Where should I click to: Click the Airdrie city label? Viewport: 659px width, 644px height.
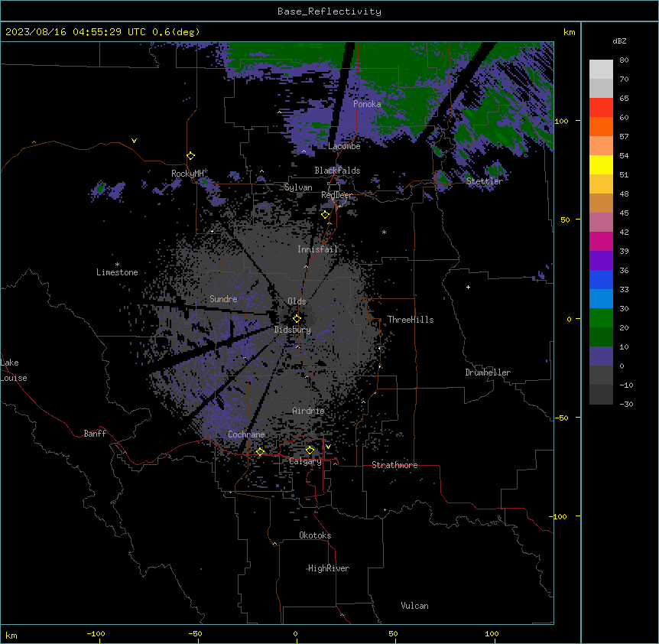(x=308, y=411)
